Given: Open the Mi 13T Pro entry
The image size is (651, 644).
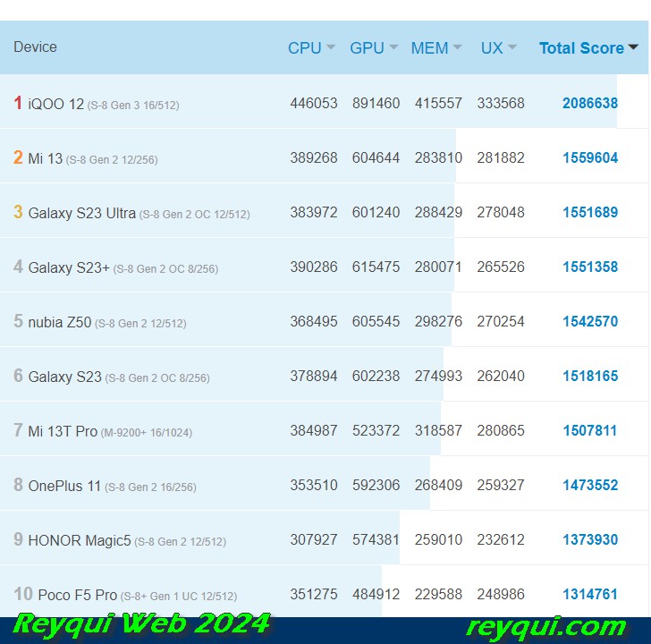Looking at the screenshot, I should pos(63,431).
